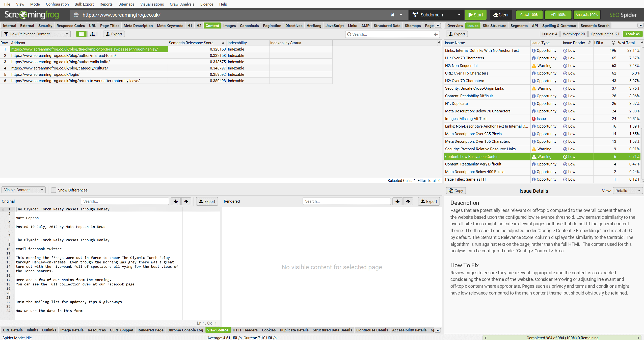Viewport: 644px width, 340px height.
Task: Clear the URL with X icon
Action: click(x=392, y=15)
